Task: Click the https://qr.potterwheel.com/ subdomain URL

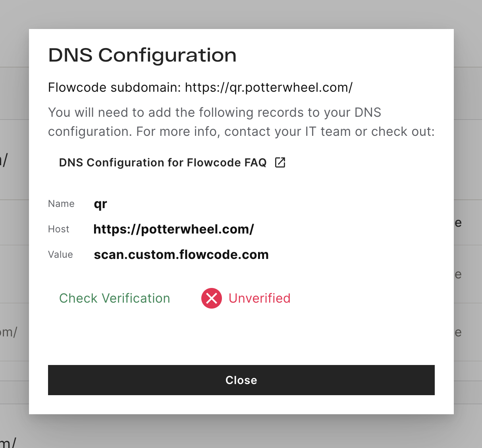Action: pyautogui.click(x=269, y=87)
